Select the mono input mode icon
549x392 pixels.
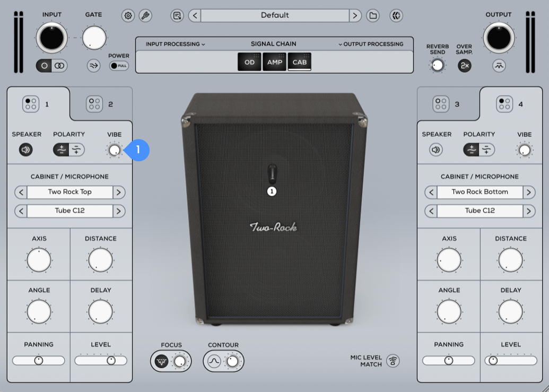click(x=44, y=66)
